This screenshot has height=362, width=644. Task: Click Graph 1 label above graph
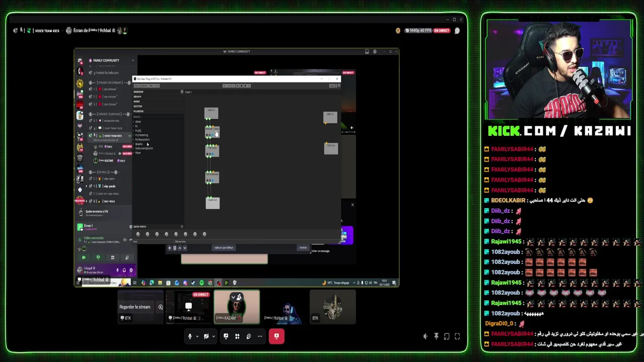click(x=188, y=92)
